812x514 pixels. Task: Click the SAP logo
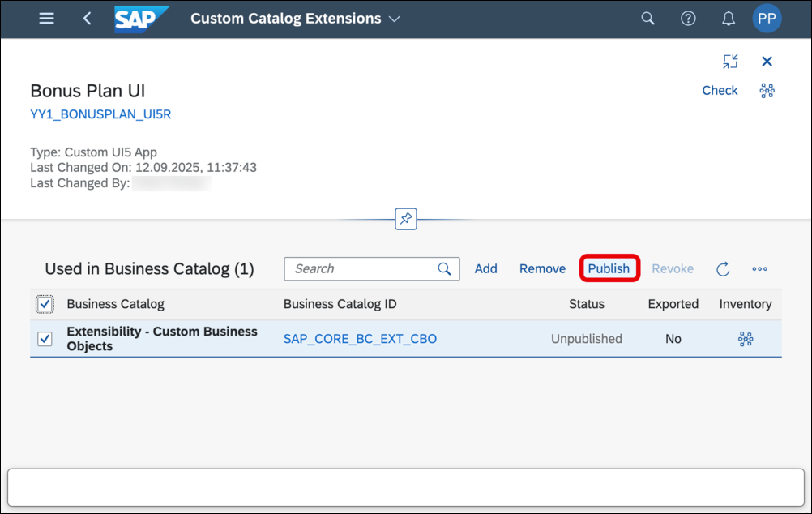click(141, 19)
